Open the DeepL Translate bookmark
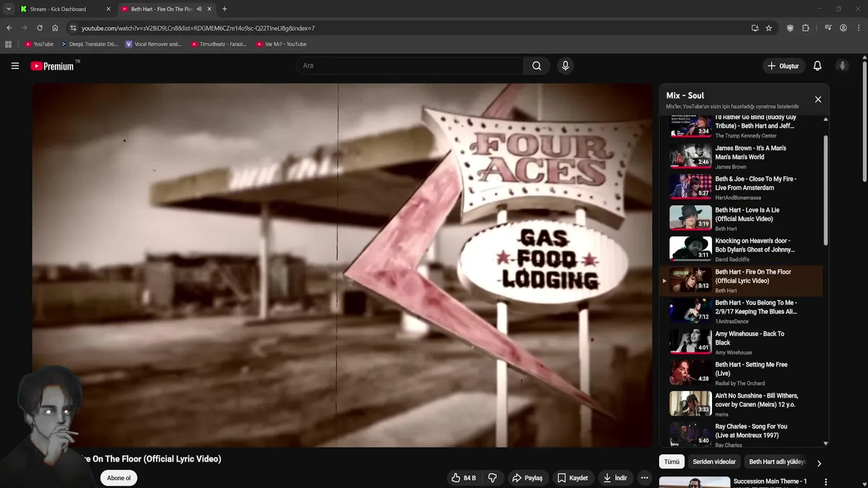This screenshot has width=868, height=488. (x=89, y=44)
